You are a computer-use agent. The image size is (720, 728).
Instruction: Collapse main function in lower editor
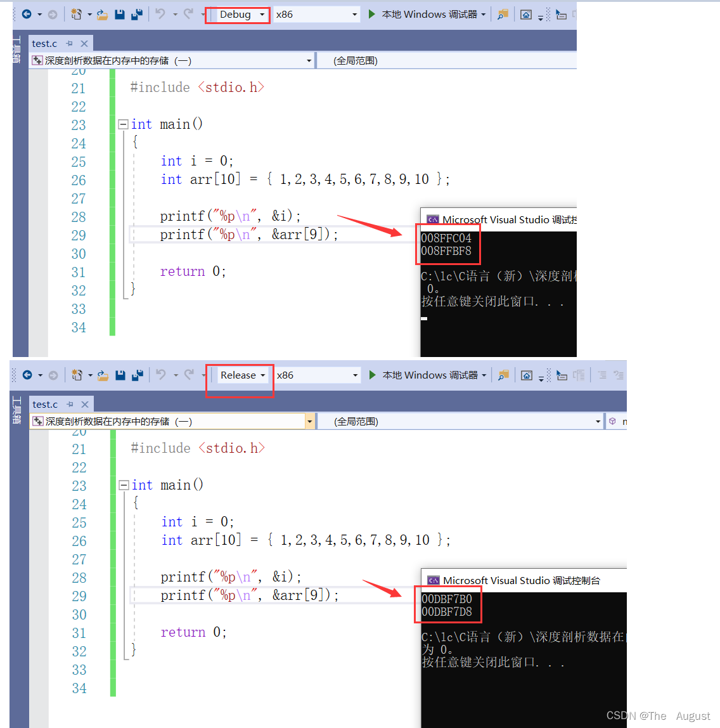124,484
